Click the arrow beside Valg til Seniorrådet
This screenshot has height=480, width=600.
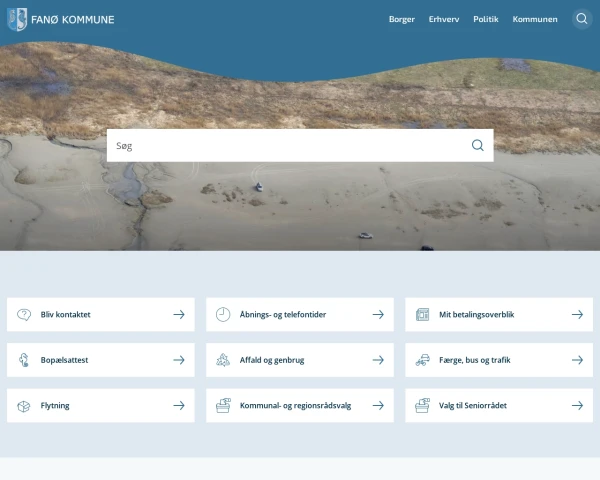[577, 406]
